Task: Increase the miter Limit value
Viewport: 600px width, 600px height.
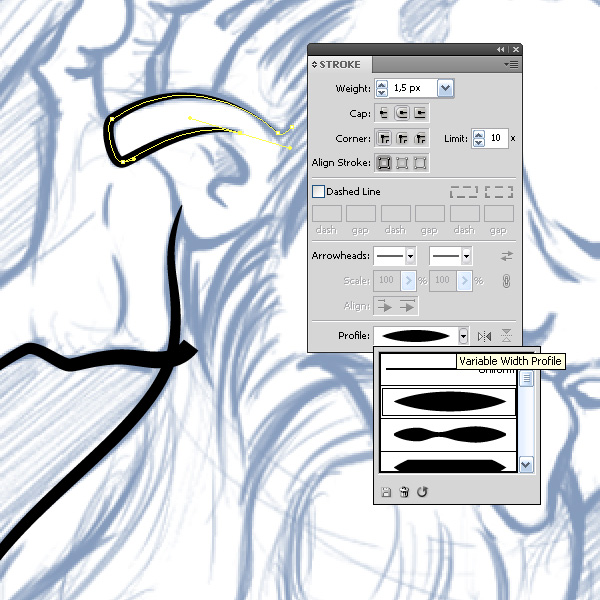Action: tap(479, 135)
